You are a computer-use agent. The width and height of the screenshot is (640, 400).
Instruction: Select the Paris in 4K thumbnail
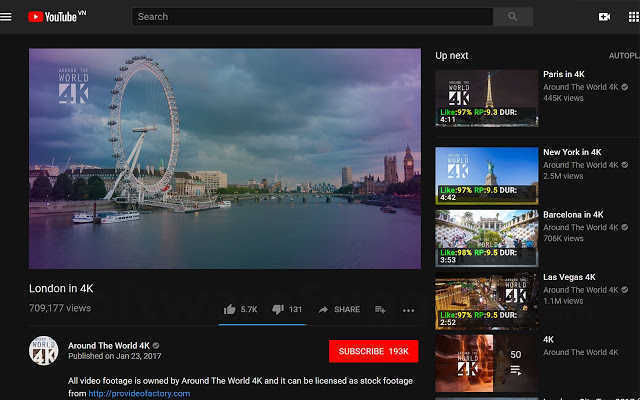point(487,98)
